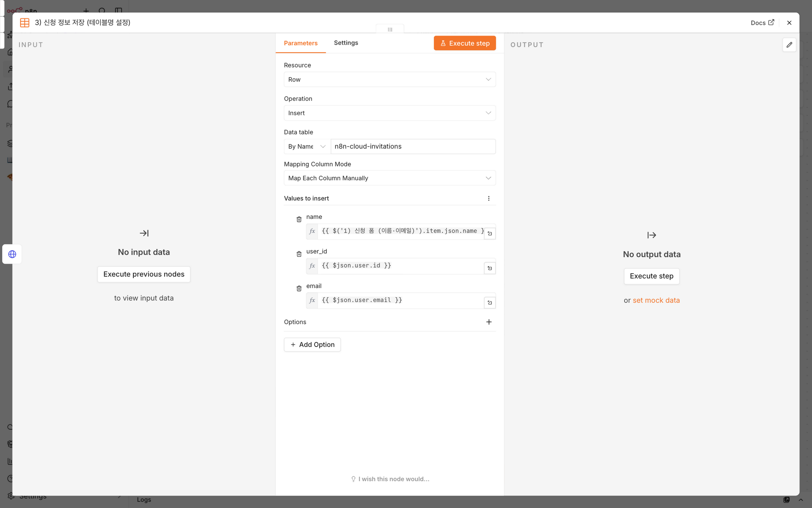Click the Logs label in the background window
The width and height of the screenshot is (812, 508).
click(144, 500)
